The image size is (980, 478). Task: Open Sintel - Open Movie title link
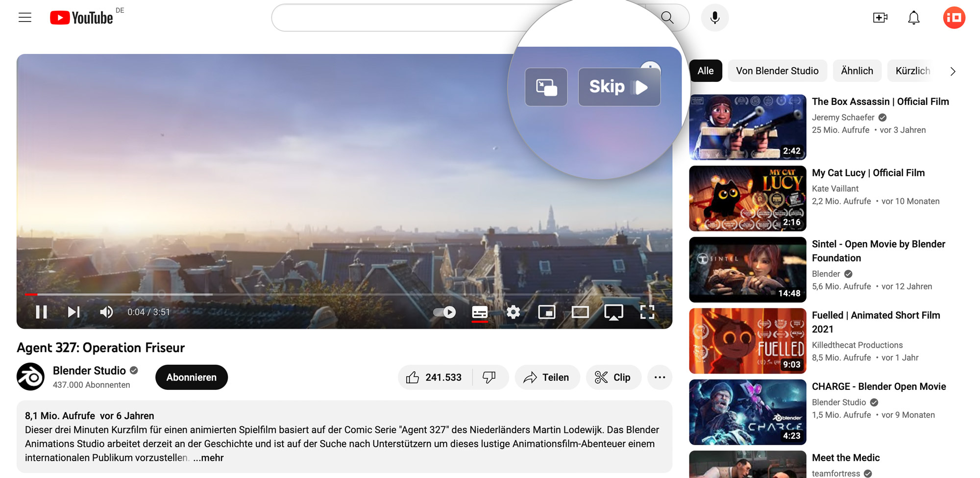click(x=879, y=251)
